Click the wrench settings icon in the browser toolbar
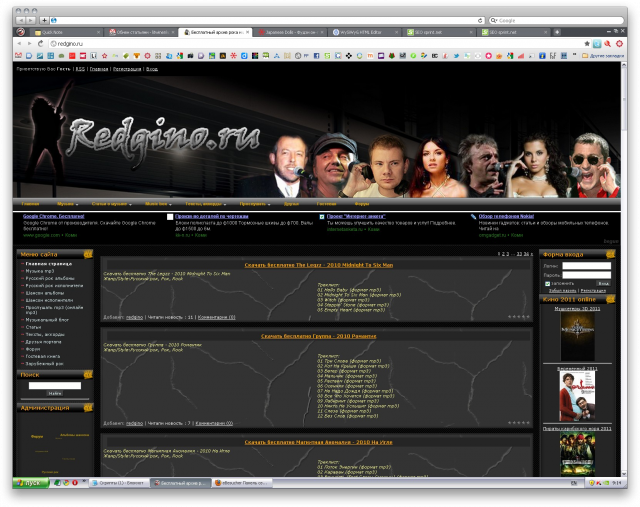Viewport: 640px width, 507px height. pyautogui.click(x=618, y=44)
